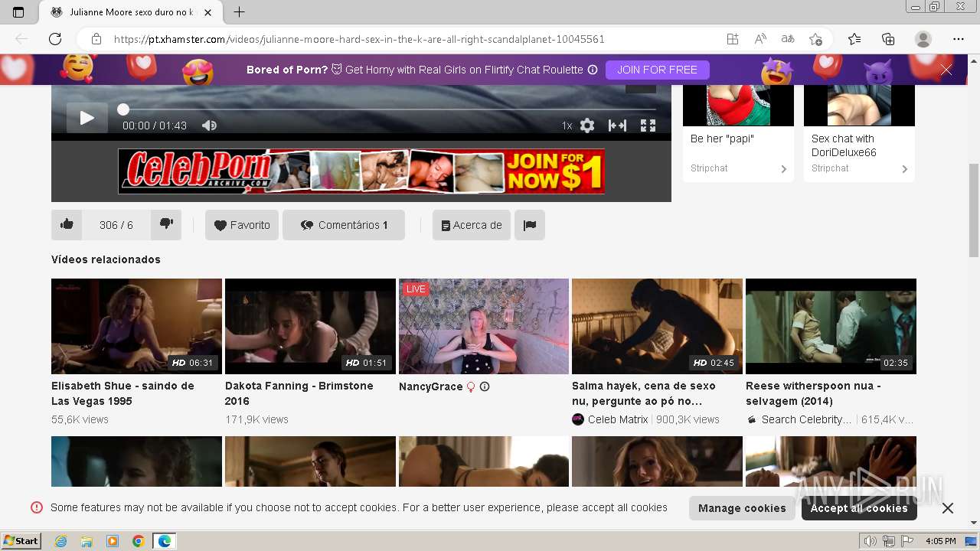Launch Internet Explorer from taskbar
Image resolution: width=980 pixels, height=551 pixels.
pyautogui.click(x=61, y=541)
